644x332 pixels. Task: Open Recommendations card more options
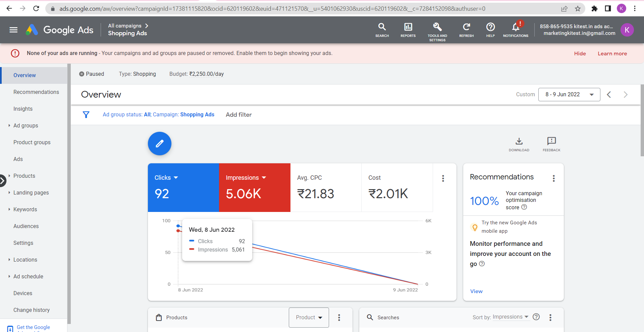553,178
